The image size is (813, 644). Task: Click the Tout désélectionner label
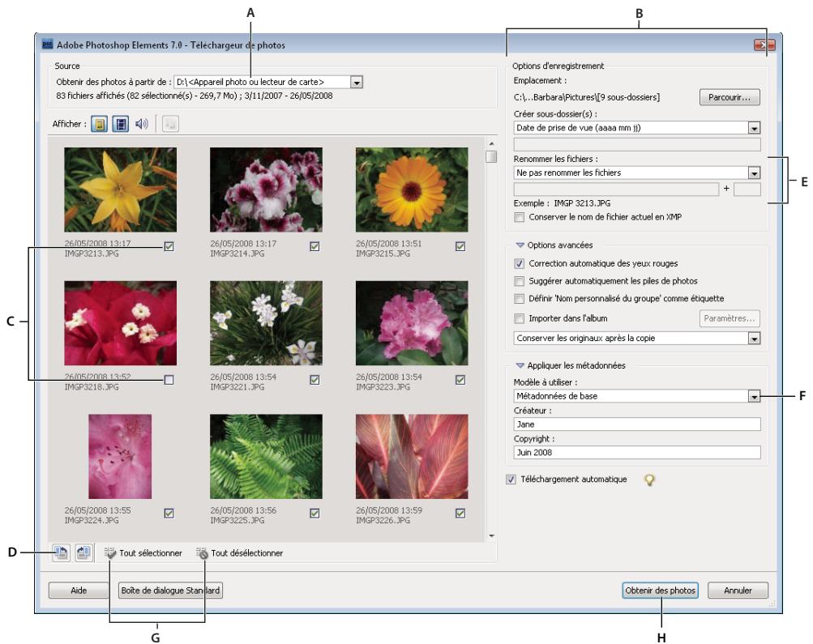tap(246, 553)
